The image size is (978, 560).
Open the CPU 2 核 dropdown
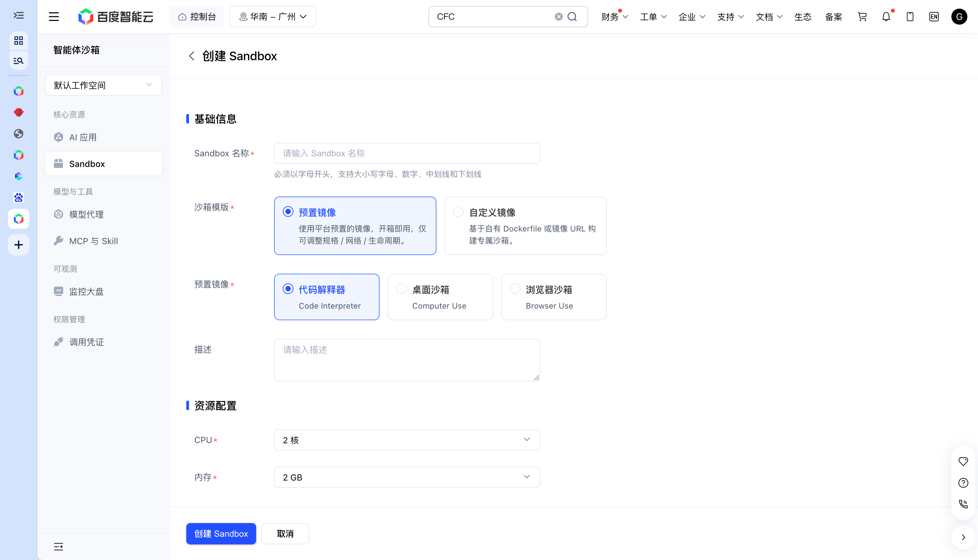pos(407,440)
